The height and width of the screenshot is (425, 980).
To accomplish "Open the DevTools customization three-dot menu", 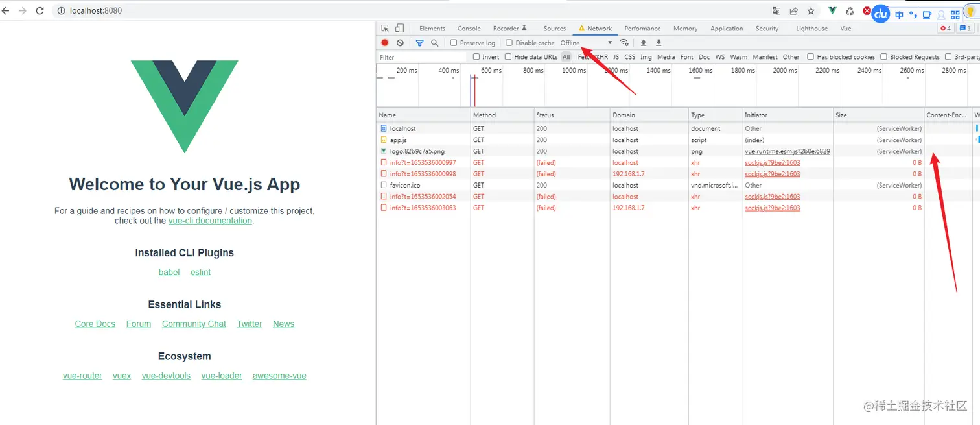I will pos(975,28).
